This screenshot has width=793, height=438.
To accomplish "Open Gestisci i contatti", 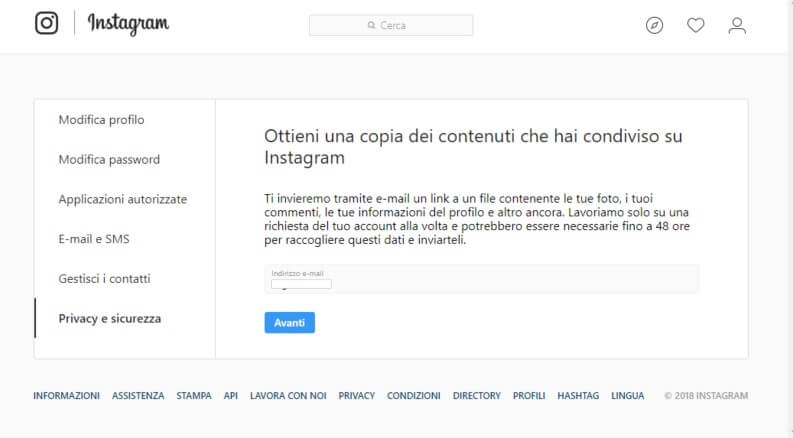I will (x=104, y=279).
